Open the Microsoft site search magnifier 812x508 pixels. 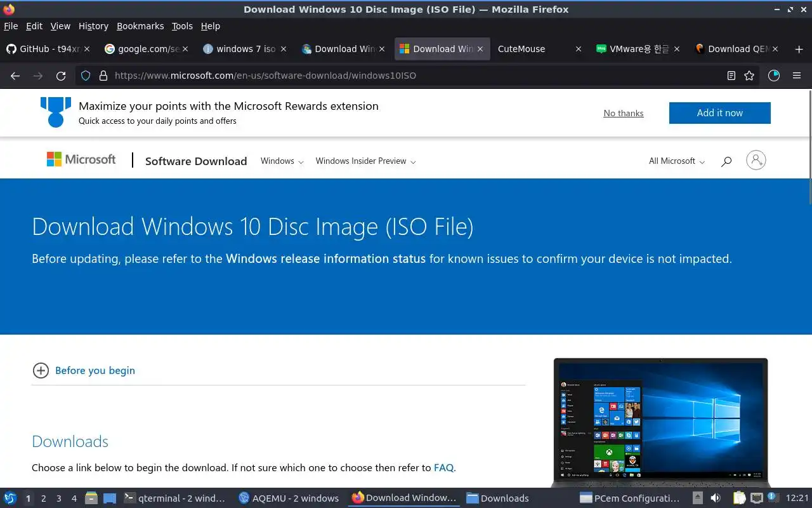[726, 161]
